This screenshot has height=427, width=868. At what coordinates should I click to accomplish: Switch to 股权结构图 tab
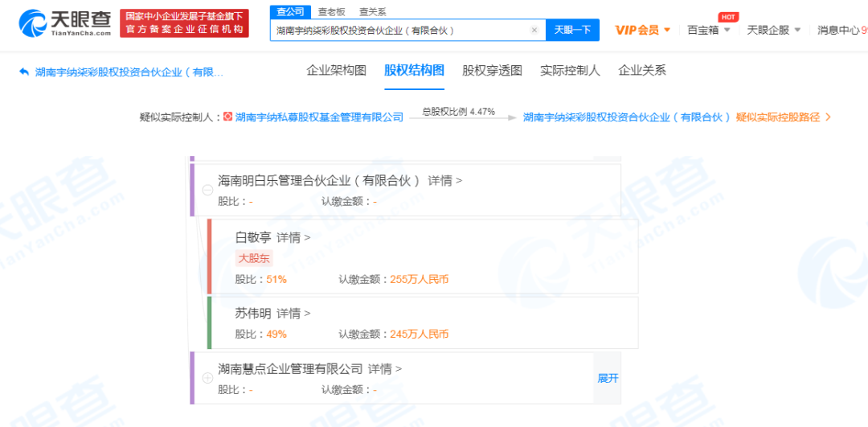(x=414, y=71)
